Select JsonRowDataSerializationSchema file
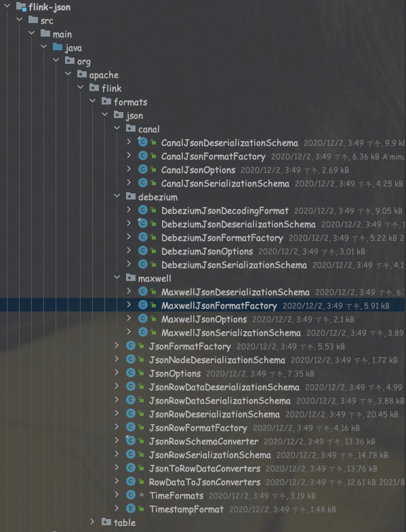This screenshot has height=532, width=406. (x=220, y=400)
